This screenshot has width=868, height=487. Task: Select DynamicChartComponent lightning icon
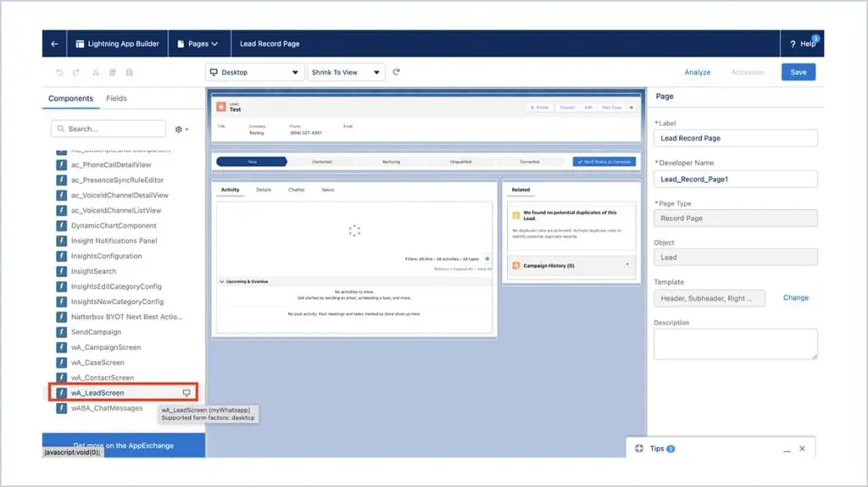(x=61, y=226)
